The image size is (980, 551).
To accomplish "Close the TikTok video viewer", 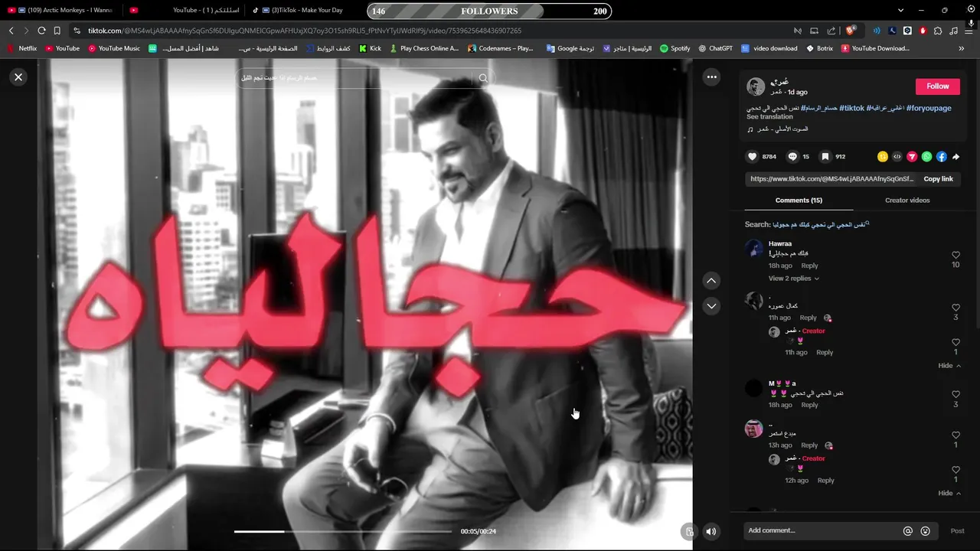I will 18,77.
